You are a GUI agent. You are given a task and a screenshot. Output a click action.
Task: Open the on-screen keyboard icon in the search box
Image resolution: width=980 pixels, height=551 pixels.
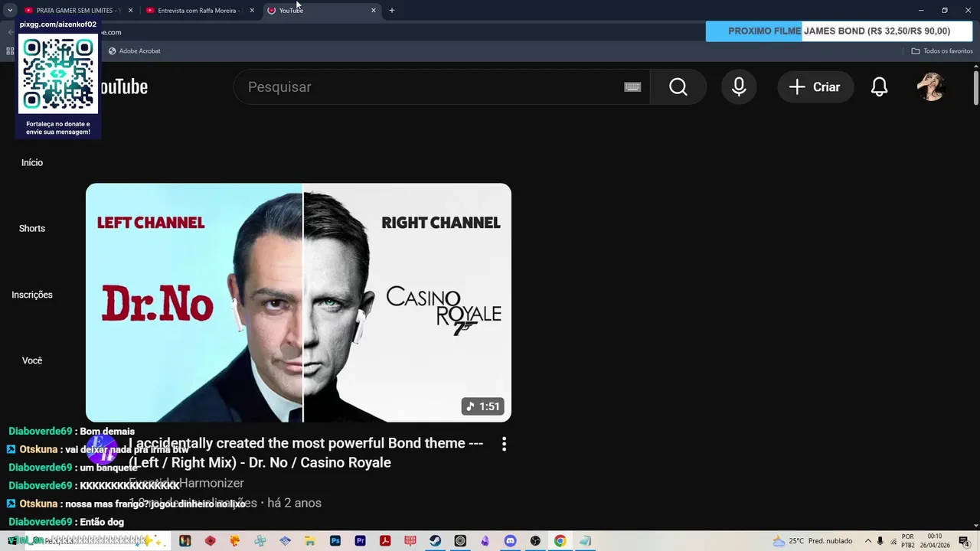632,87
